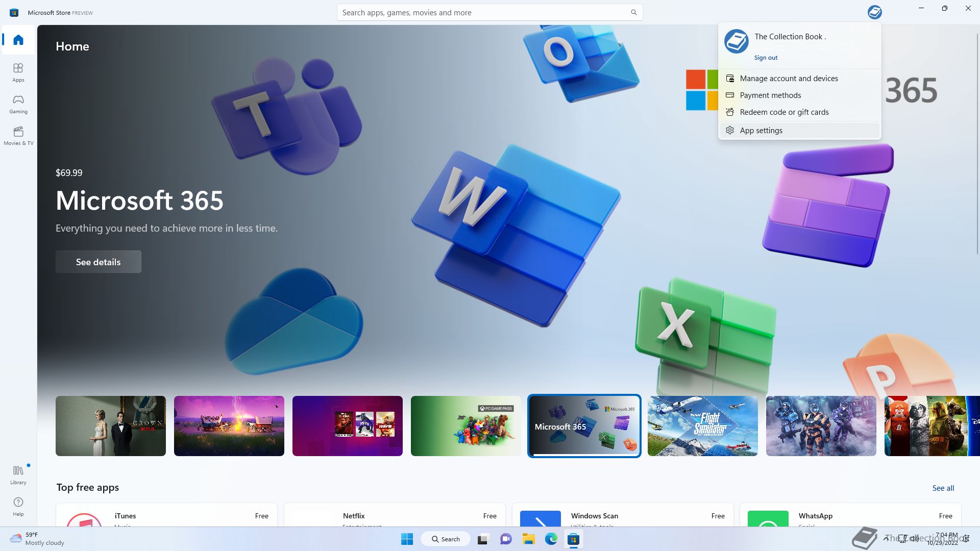Click the search magnifier icon in search box
Screen dimensions: 980x551
[633, 12]
